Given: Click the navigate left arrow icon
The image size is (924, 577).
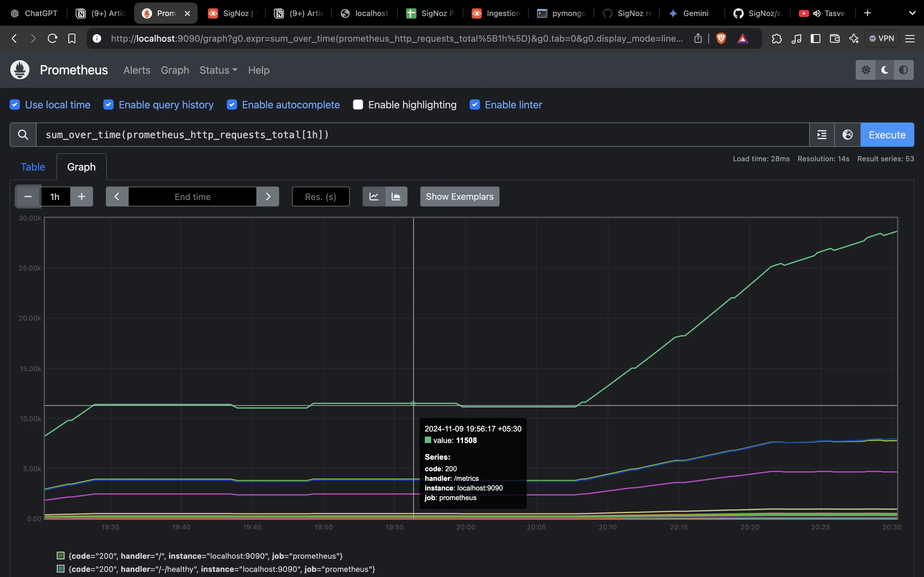Looking at the screenshot, I should [117, 196].
